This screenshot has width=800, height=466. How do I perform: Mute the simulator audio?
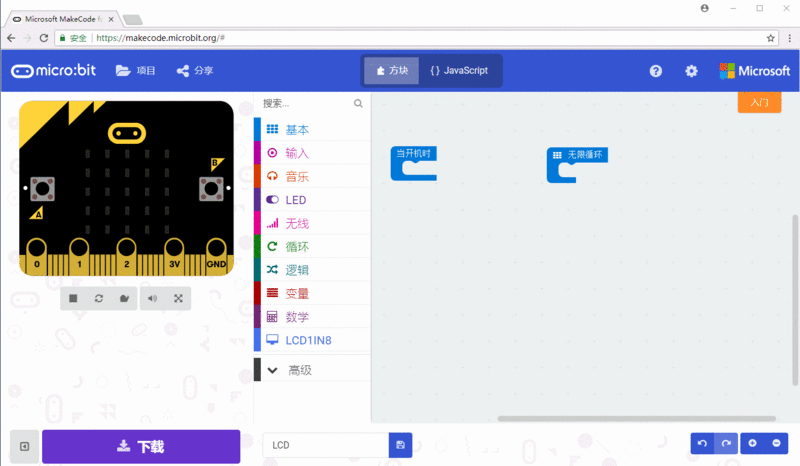153,299
